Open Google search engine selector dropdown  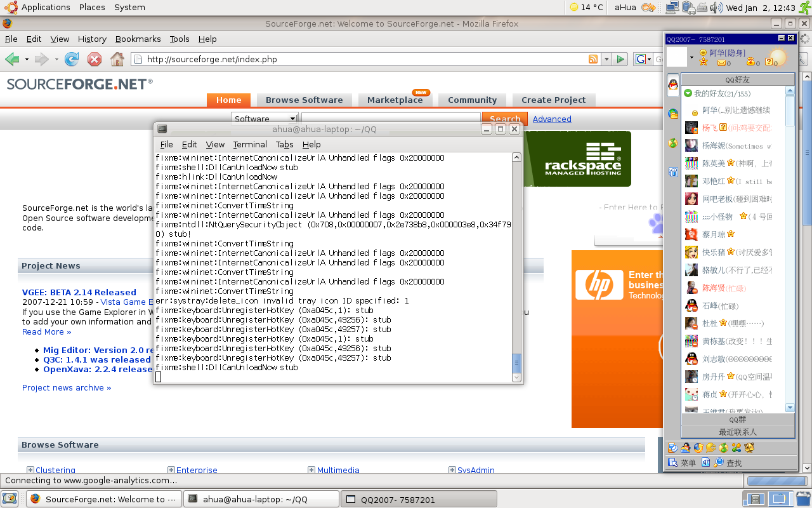click(x=644, y=59)
